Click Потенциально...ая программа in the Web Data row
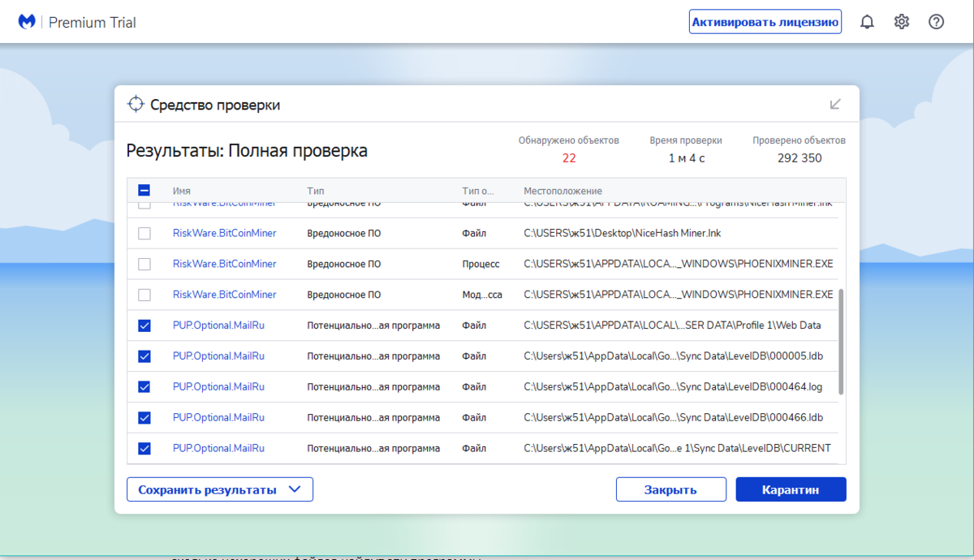This screenshot has height=560, width=974. [x=373, y=325]
